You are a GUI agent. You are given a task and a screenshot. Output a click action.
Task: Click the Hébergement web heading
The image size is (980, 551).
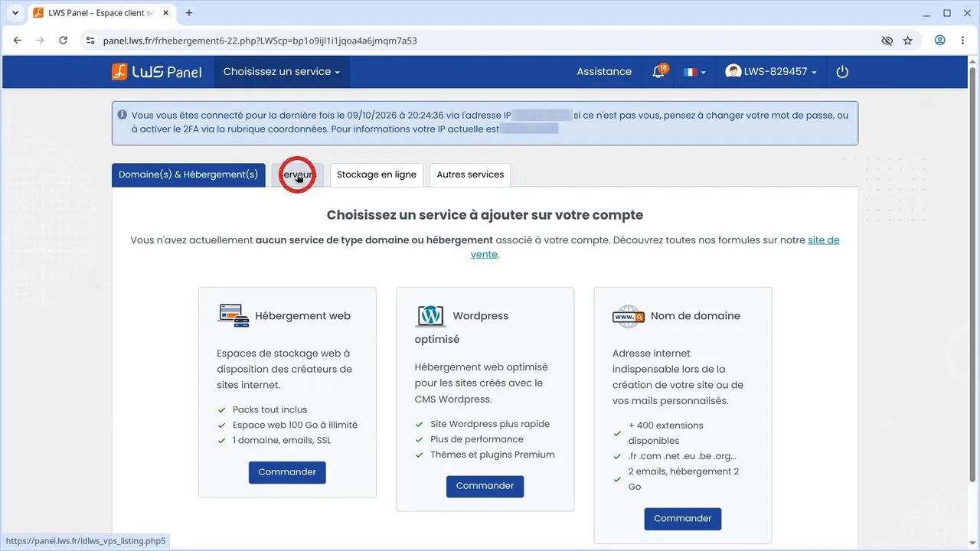pos(302,315)
